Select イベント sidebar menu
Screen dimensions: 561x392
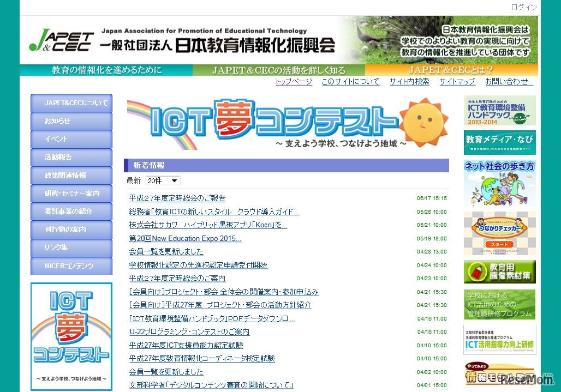point(71,139)
